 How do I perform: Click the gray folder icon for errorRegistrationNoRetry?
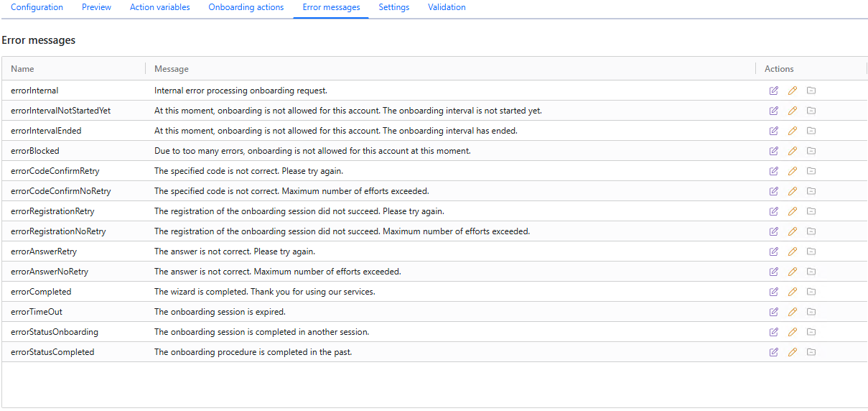point(811,231)
